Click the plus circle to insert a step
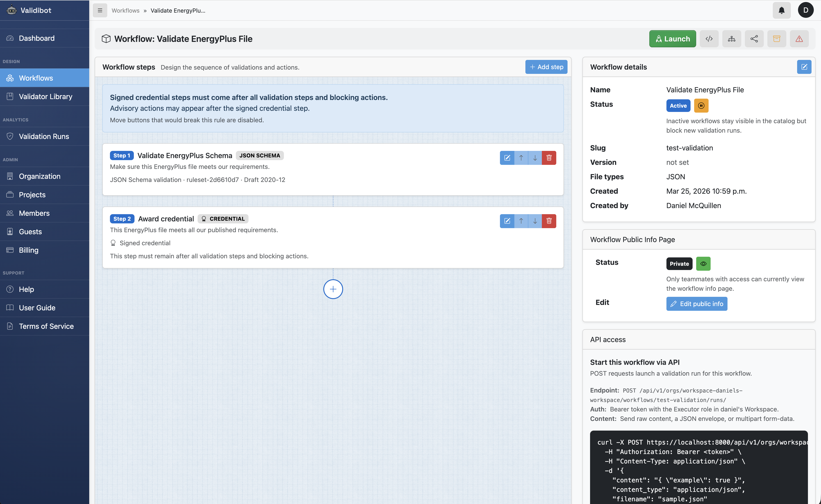 click(333, 289)
